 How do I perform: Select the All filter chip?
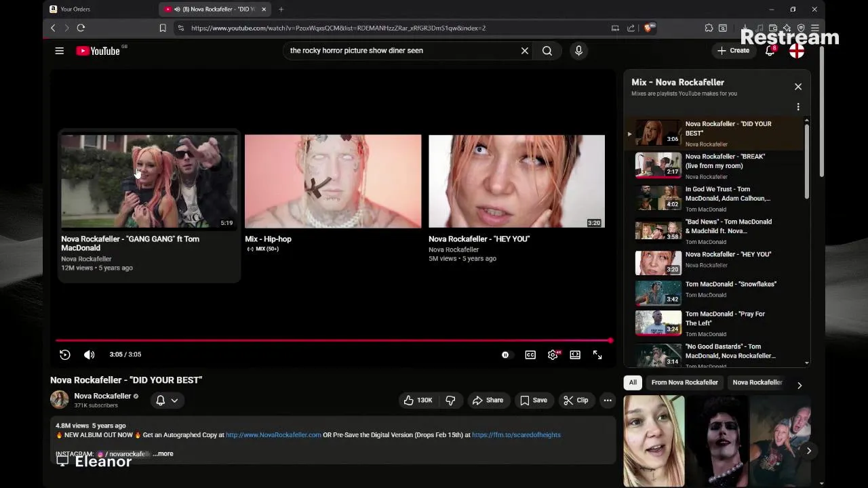pos(633,382)
